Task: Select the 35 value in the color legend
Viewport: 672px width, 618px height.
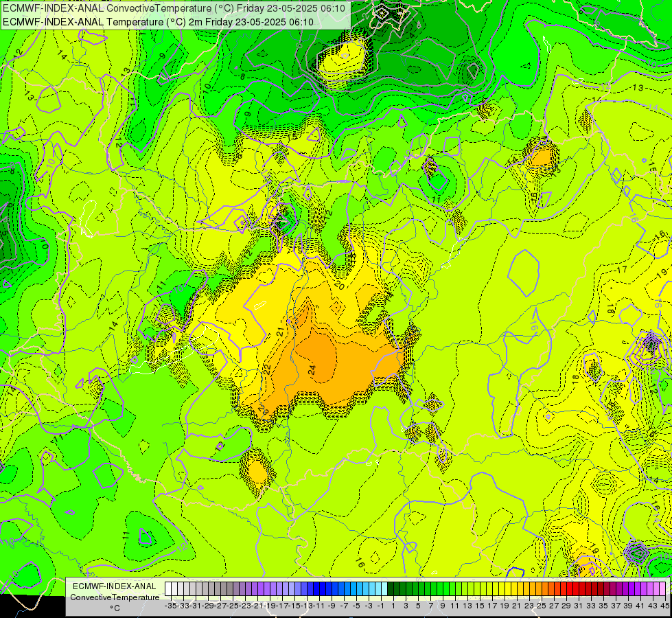Action: pyautogui.click(x=603, y=606)
